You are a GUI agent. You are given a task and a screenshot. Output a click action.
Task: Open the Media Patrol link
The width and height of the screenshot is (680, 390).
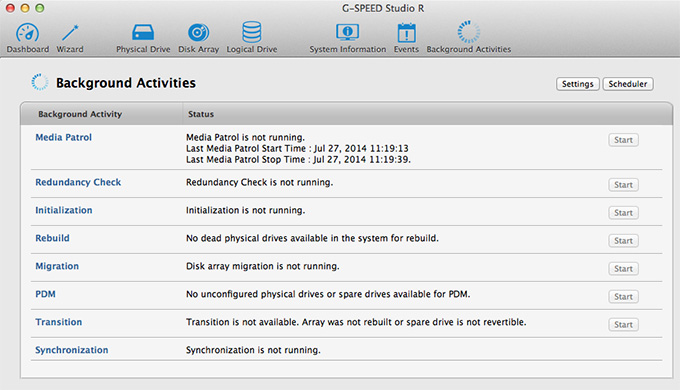coord(64,138)
